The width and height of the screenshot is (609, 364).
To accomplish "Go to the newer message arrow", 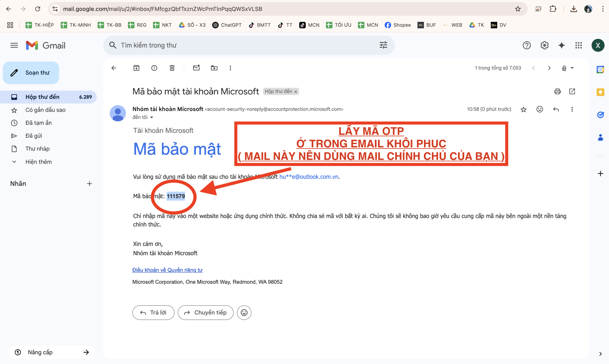I will point(533,68).
